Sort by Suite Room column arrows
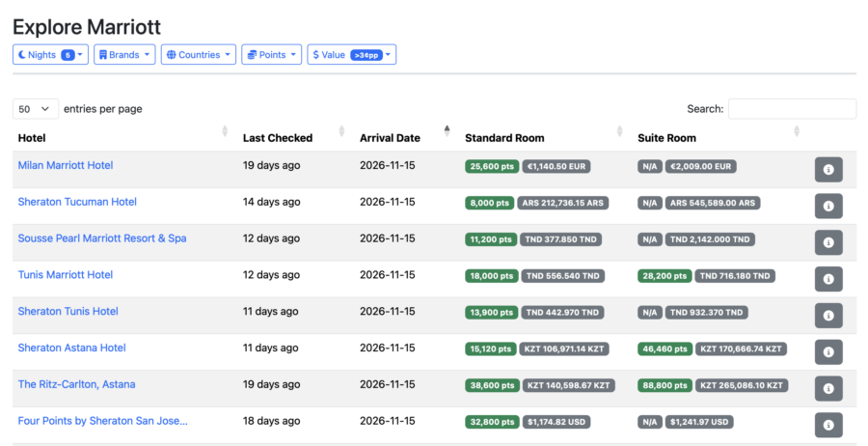Screen dimensions: 868x446 [x=797, y=131]
